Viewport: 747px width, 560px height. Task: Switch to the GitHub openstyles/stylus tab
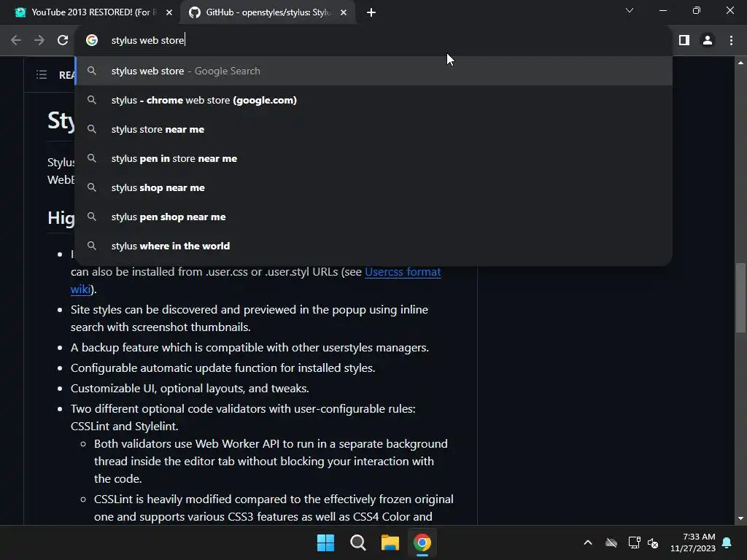tap(268, 12)
